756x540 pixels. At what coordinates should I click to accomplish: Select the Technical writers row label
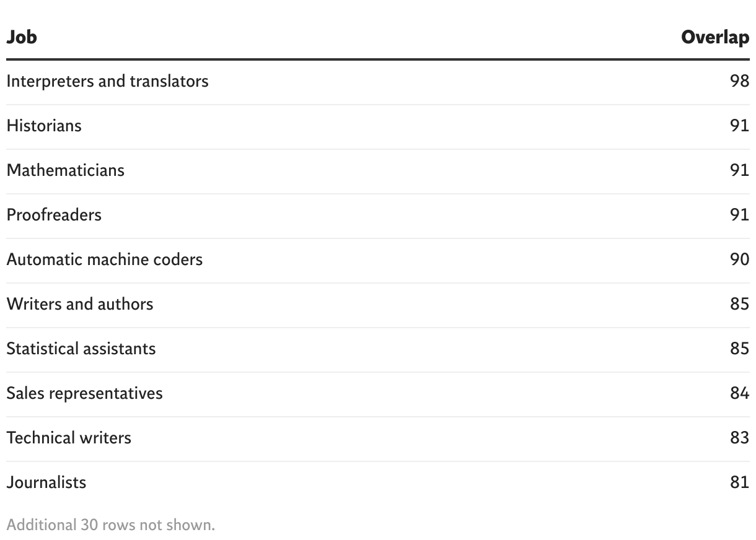pos(69,438)
